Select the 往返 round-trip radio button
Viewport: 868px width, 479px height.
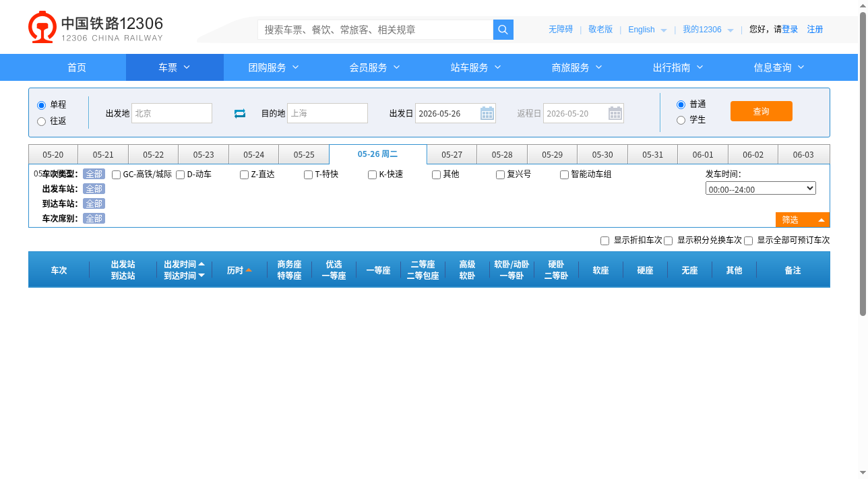(x=42, y=121)
